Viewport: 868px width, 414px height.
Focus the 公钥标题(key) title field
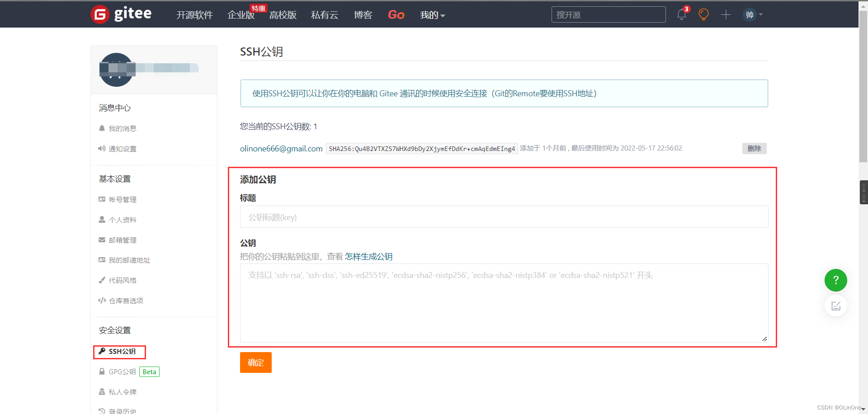[x=504, y=217]
